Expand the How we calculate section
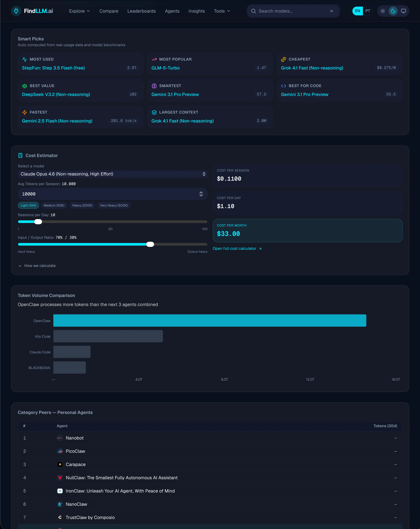This screenshot has height=529, width=420. (x=37, y=266)
